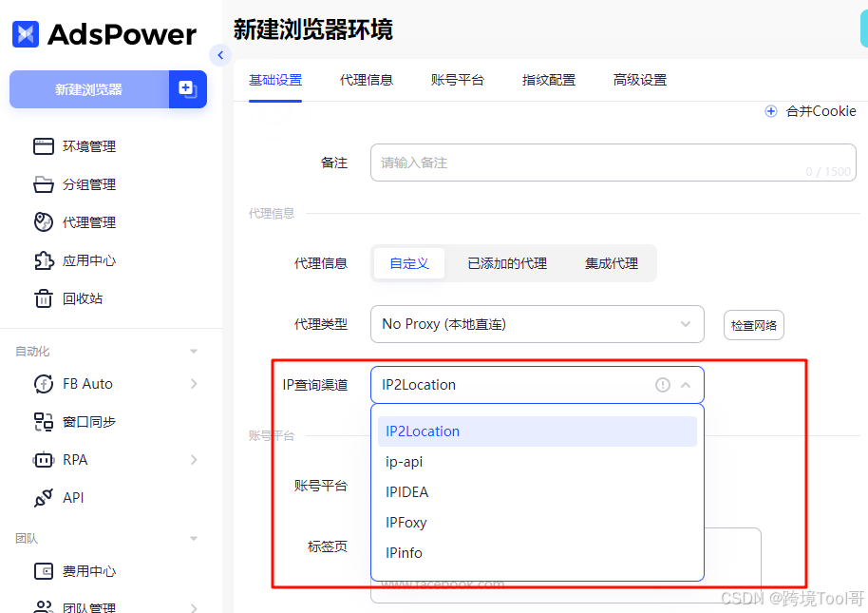Switch to the 指纹配置 tab
The width and height of the screenshot is (868, 613).
549,80
